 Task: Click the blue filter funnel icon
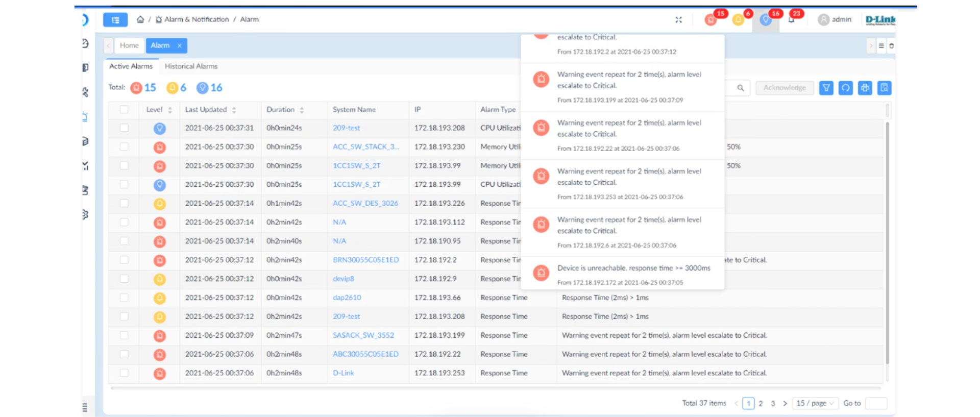826,88
